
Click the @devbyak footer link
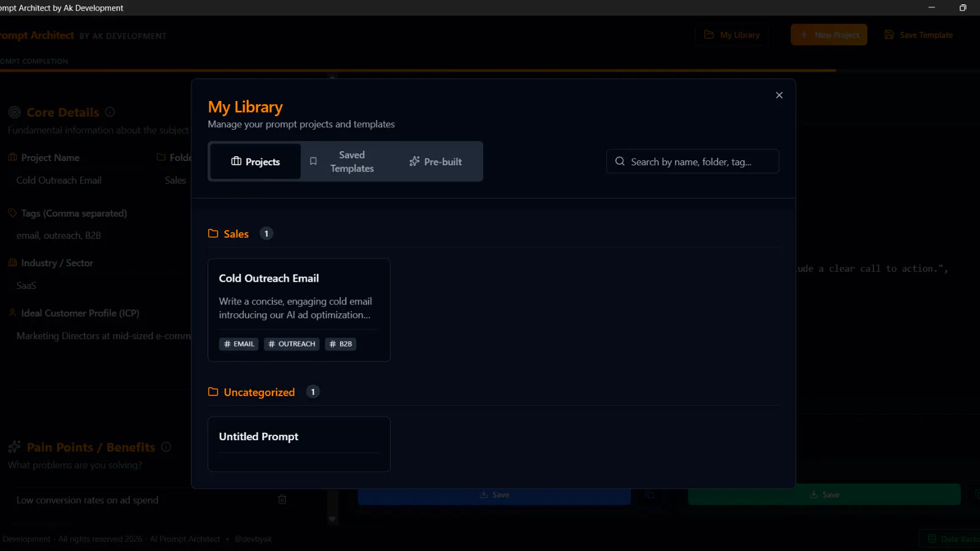coord(253,539)
